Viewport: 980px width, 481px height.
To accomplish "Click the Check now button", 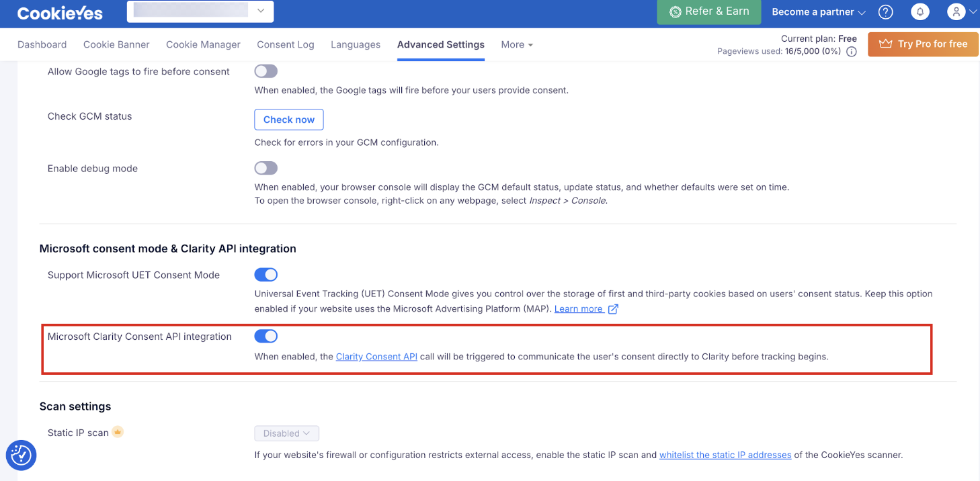I will coord(289,120).
